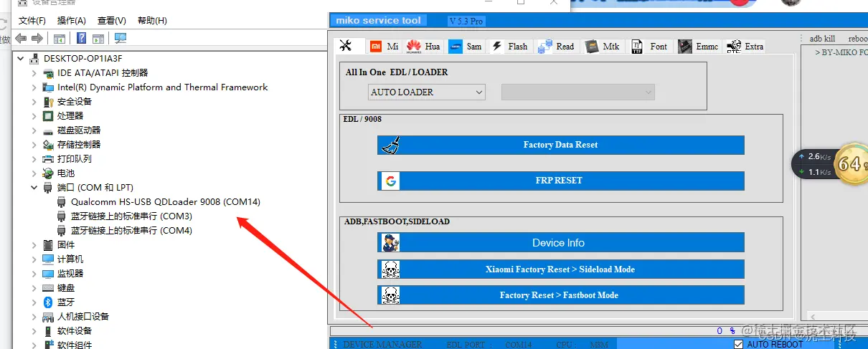Select the 电池 battery category icon
The image size is (868, 349).
[x=48, y=173]
